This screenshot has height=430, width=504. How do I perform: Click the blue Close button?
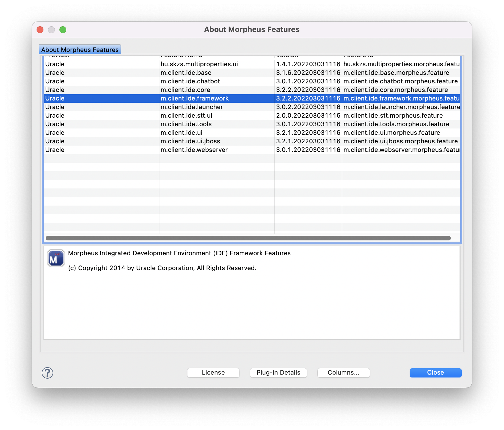435,373
